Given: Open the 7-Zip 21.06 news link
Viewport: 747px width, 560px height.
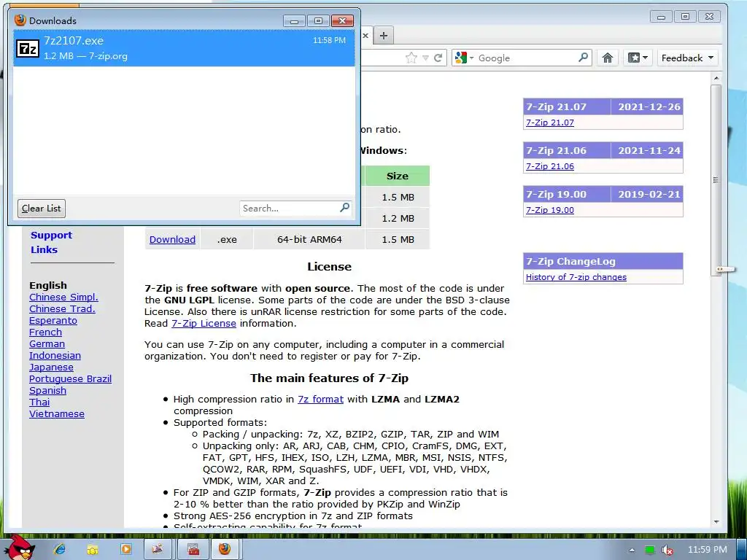Looking at the screenshot, I should click(x=550, y=166).
